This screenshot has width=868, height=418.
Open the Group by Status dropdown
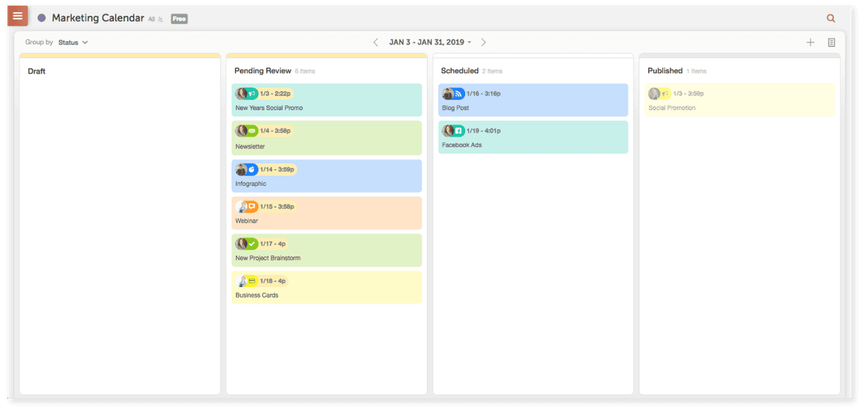click(72, 42)
